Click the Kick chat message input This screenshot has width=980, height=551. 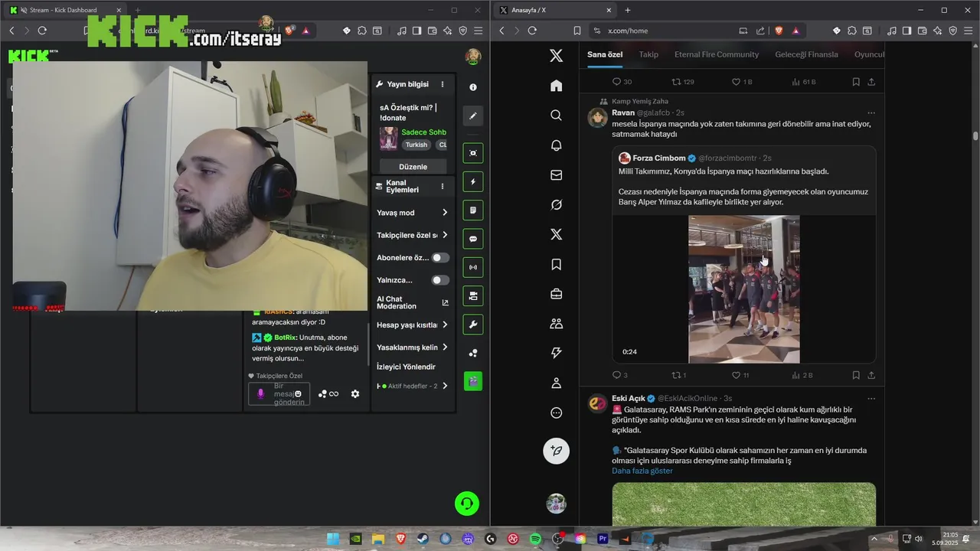(x=279, y=394)
